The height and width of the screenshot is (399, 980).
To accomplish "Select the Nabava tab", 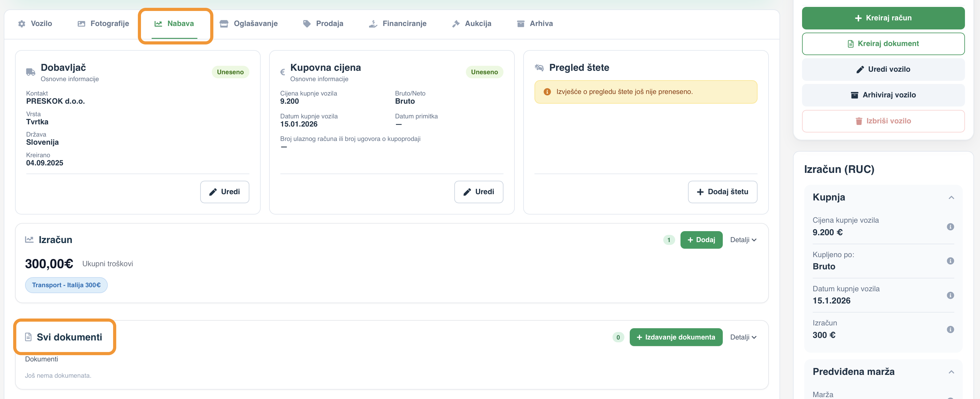I will coord(174,23).
